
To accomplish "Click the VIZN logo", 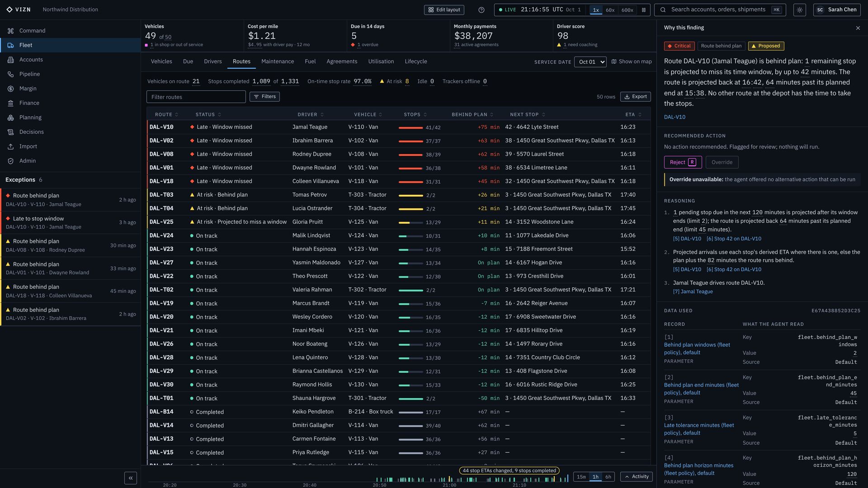I will click(x=19, y=9).
